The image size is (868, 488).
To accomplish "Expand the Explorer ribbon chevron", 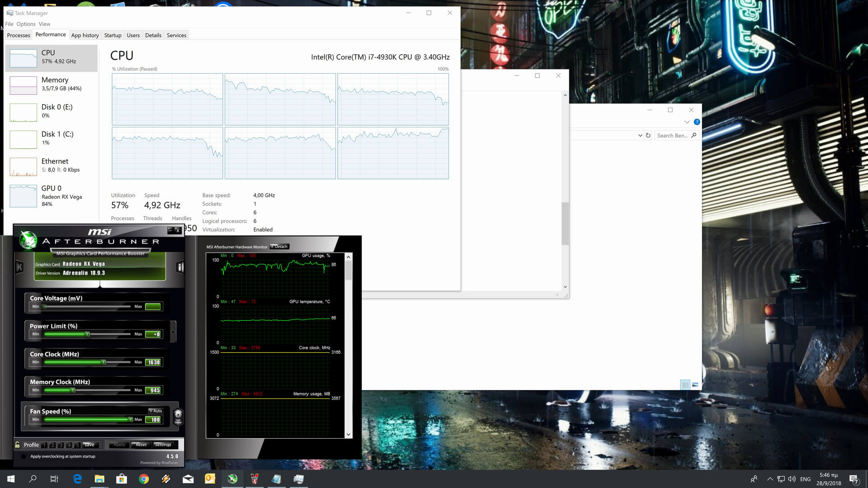I will [x=687, y=122].
